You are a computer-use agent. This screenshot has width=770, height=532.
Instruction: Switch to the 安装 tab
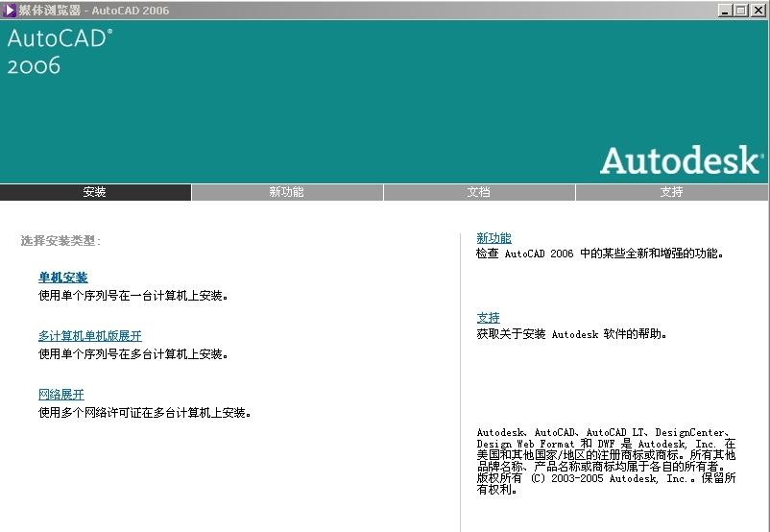click(95, 192)
